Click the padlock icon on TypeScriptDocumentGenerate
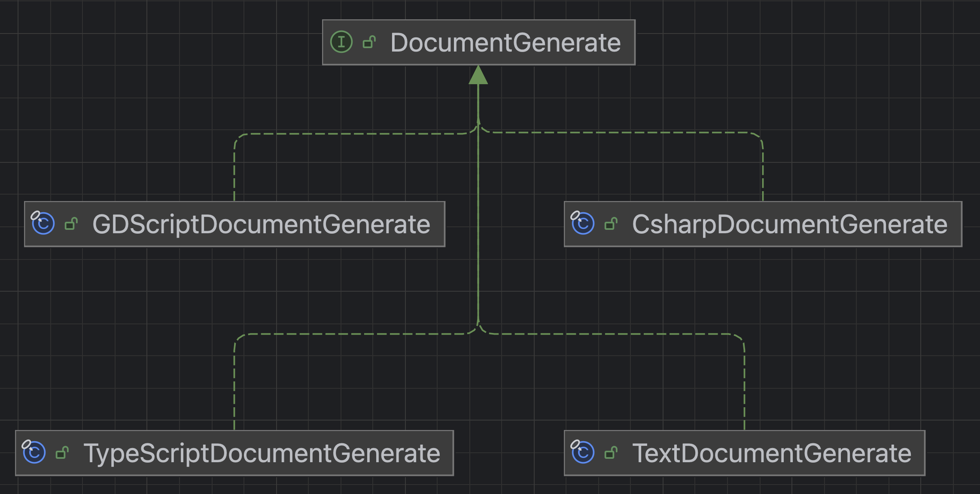 pos(63,452)
